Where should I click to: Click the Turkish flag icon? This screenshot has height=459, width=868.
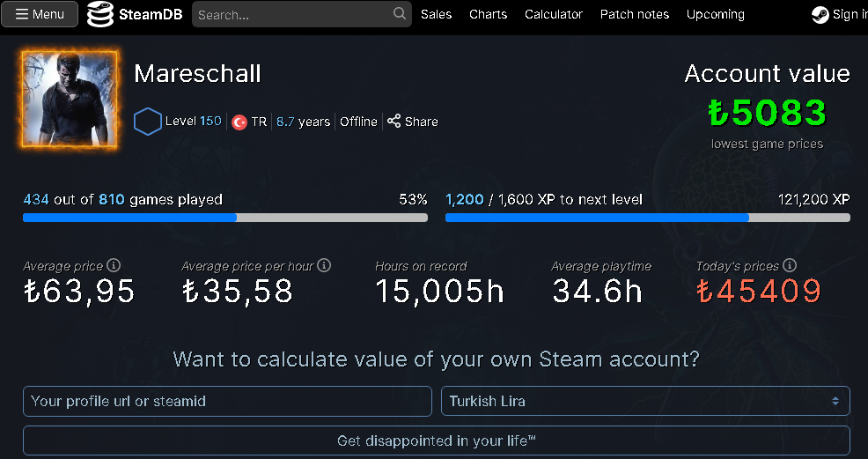239,122
